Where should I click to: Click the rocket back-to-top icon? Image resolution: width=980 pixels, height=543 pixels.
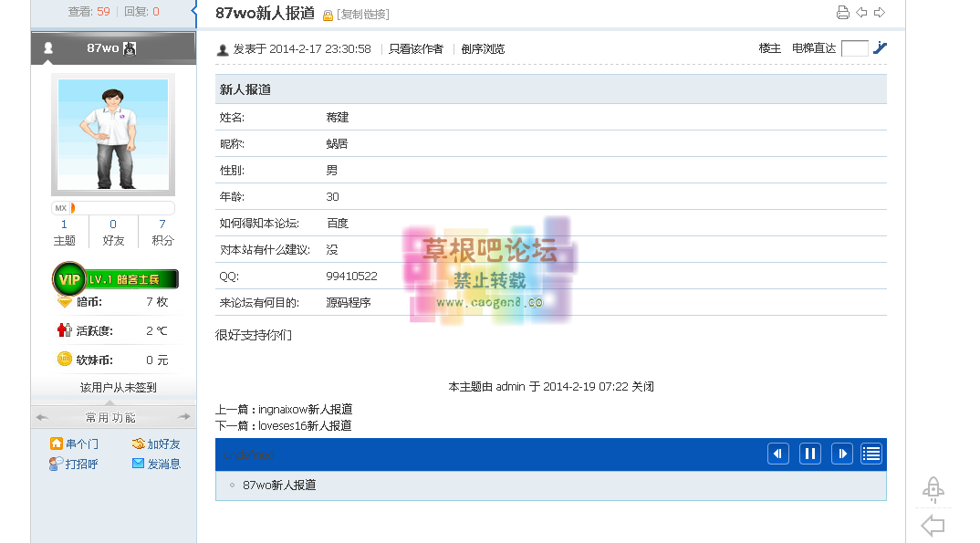[933, 490]
